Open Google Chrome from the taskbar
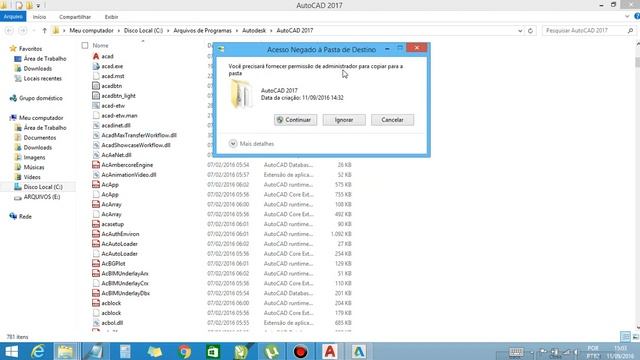640x360 pixels. (184, 351)
